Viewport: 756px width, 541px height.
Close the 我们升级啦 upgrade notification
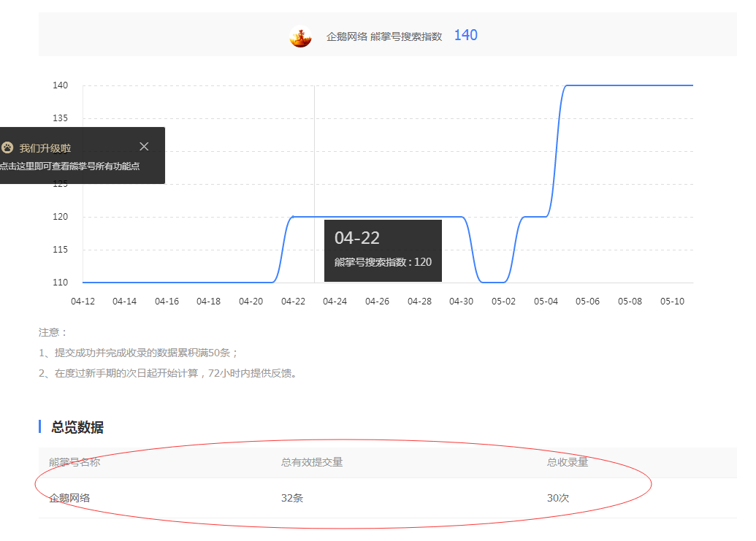tap(144, 147)
